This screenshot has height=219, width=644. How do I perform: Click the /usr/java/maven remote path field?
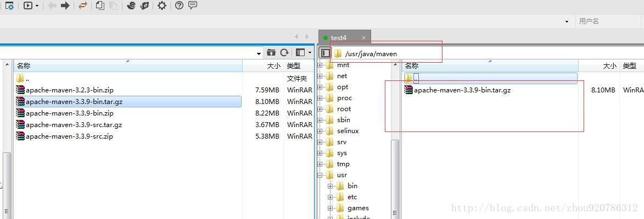(371, 54)
